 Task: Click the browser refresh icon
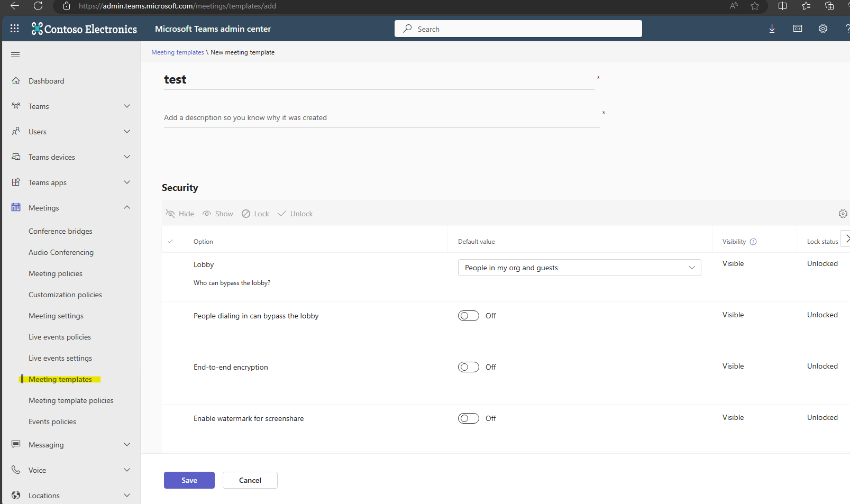[x=38, y=6]
